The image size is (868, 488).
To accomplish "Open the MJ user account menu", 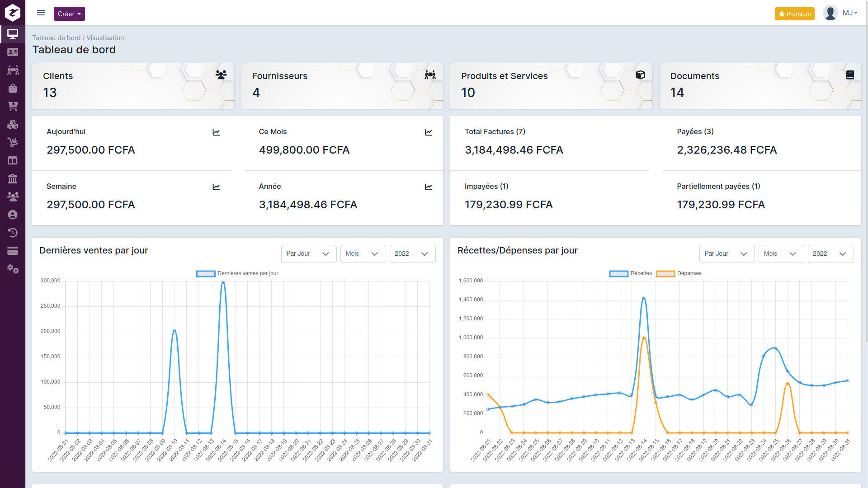I will [x=850, y=13].
